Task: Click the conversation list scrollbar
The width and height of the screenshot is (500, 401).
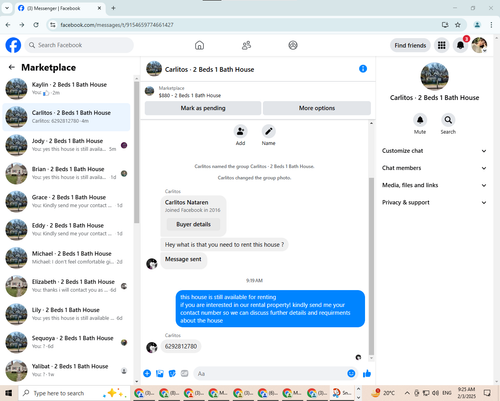Action: coord(137,152)
